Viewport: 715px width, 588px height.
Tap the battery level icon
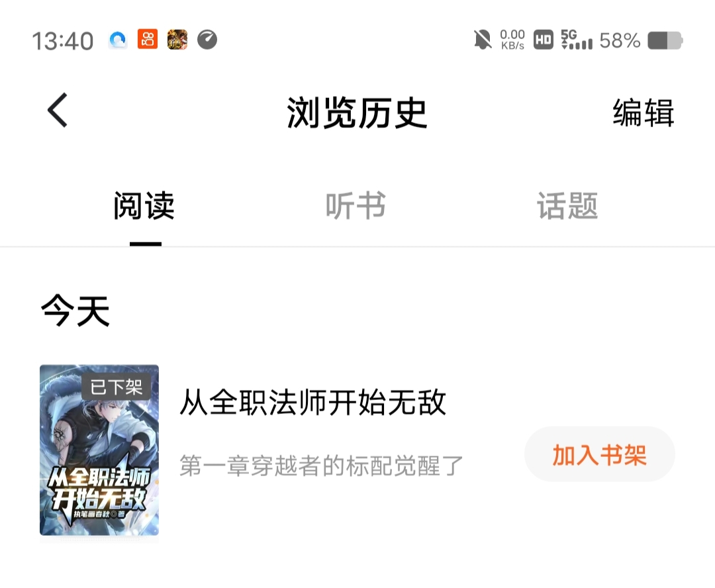tap(665, 40)
